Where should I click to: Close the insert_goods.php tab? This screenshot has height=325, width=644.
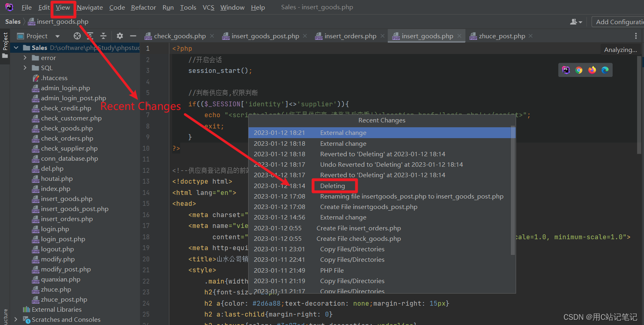coord(459,36)
